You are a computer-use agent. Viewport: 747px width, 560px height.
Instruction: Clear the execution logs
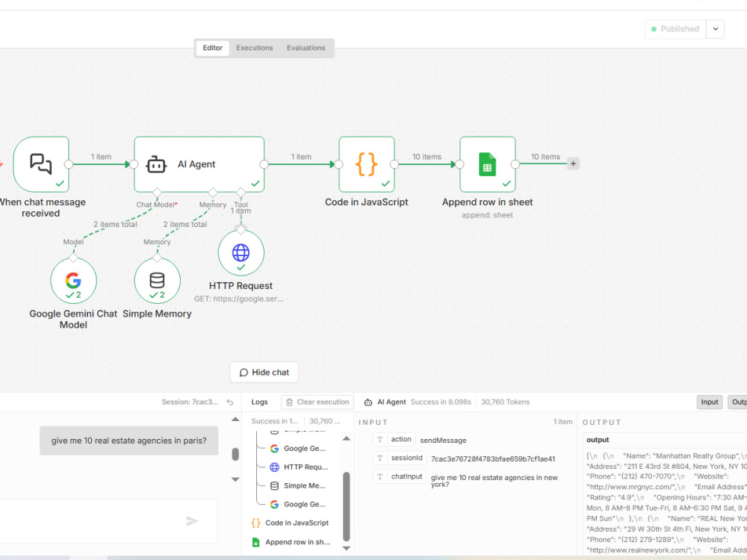coord(317,402)
